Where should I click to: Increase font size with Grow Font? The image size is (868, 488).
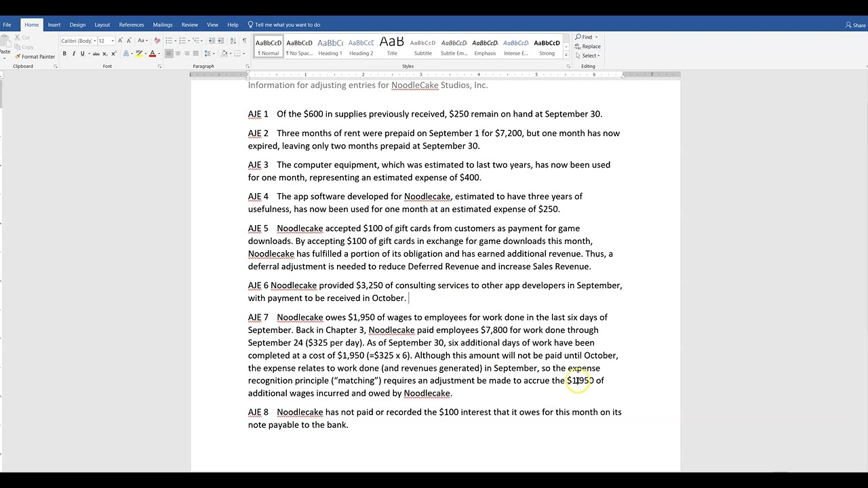click(120, 41)
